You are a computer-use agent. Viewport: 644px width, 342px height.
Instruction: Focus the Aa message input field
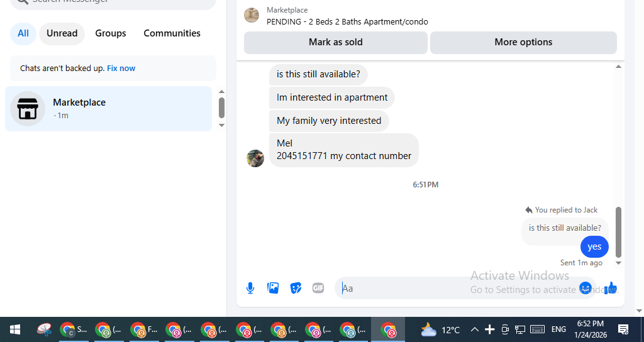456,288
